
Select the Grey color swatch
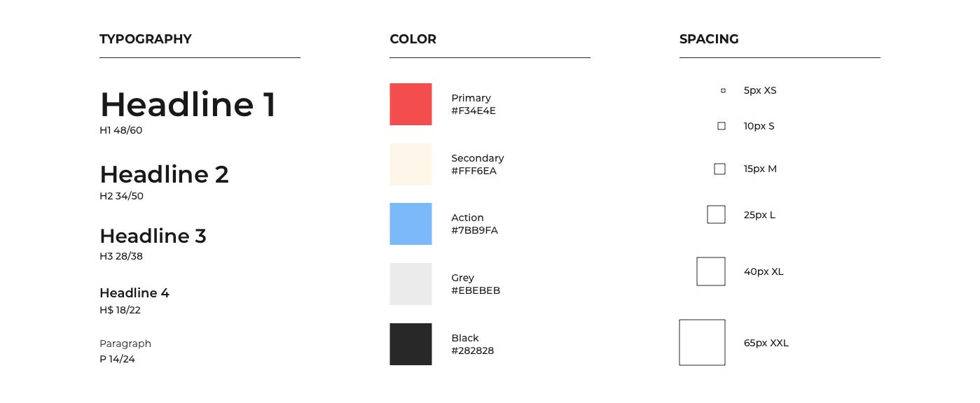(x=410, y=284)
